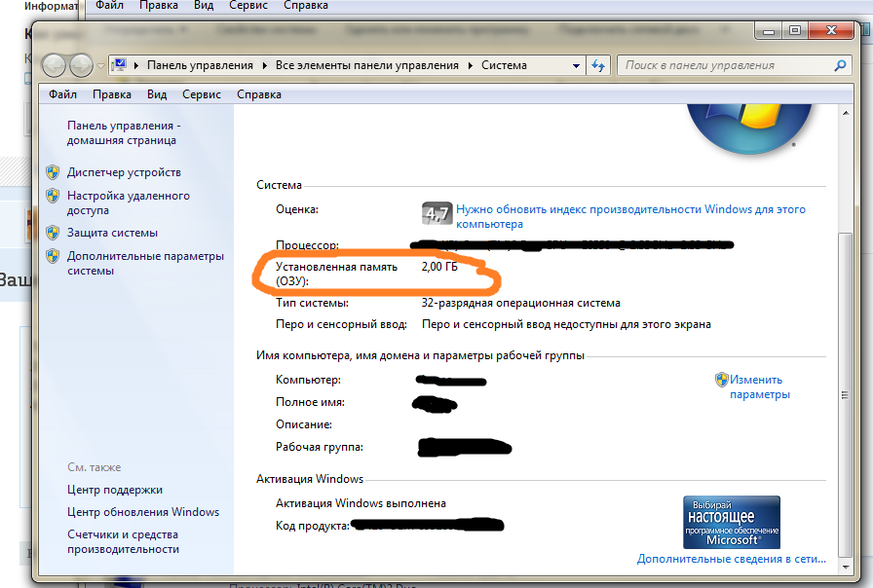Expand arrow before Панель управления breadcrumb
Image resolution: width=873 pixels, height=588 pixels.
coord(135,65)
